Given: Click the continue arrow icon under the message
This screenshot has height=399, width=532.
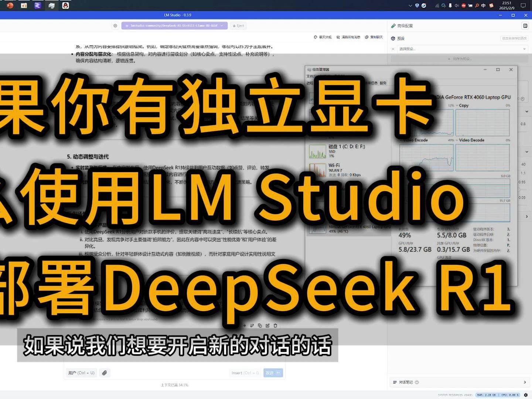Looking at the screenshot, I should [244, 325].
